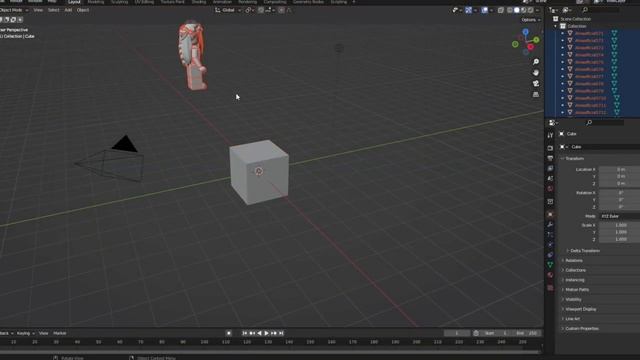The width and height of the screenshot is (640, 360).
Task: Switch to the Layout workspace tab
Action: (74, 2)
